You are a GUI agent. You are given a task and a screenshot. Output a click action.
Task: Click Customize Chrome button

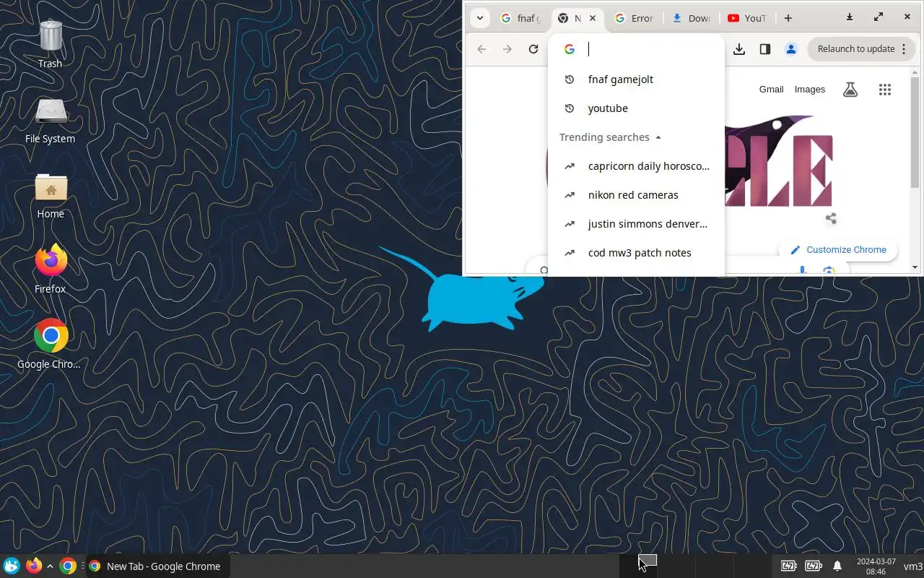click(x=838, y=250)
